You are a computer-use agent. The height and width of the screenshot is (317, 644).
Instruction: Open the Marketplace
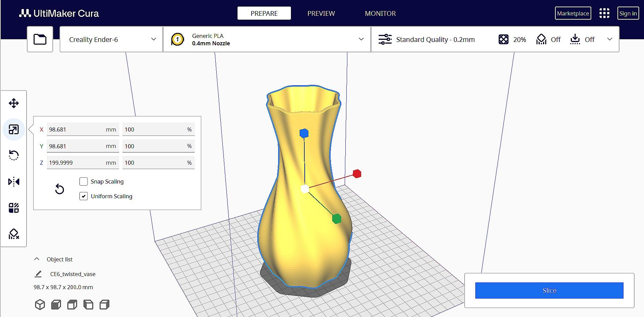coord(573,13)
